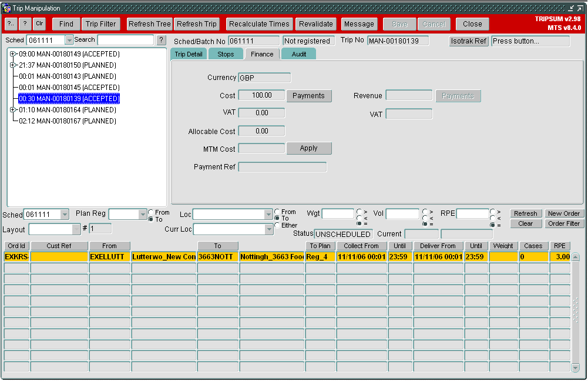Click the Ord Id column header
Viewport: 588px width, 381px height.
click(x=16, y=246)
